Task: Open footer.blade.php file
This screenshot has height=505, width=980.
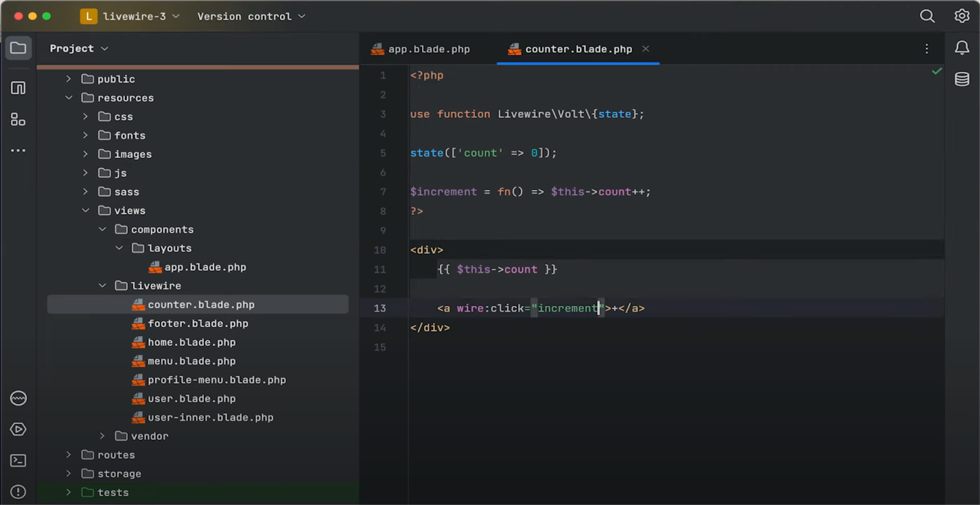Action: [x=190, y=324]
